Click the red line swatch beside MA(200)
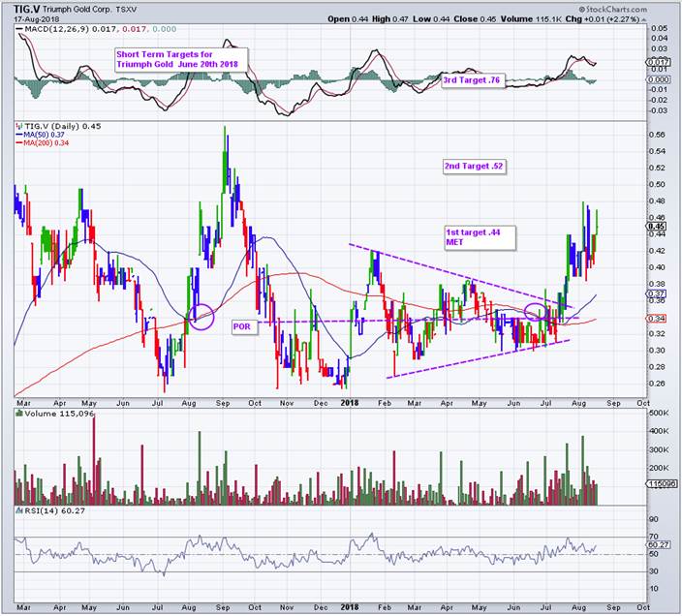This screenshot has height=616, width=682. tap(19, 143)
